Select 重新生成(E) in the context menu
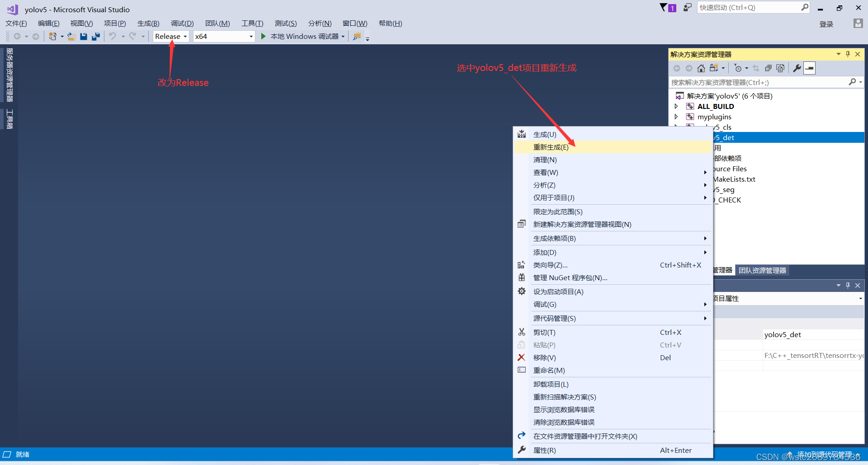The image size is (868, 465). tap(613, 147)
